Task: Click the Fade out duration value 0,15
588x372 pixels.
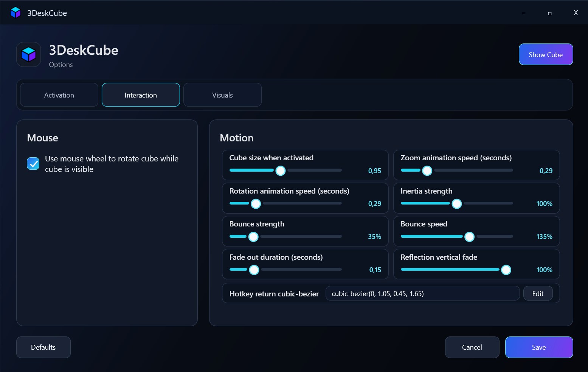Action: click(x=375, y=270)
